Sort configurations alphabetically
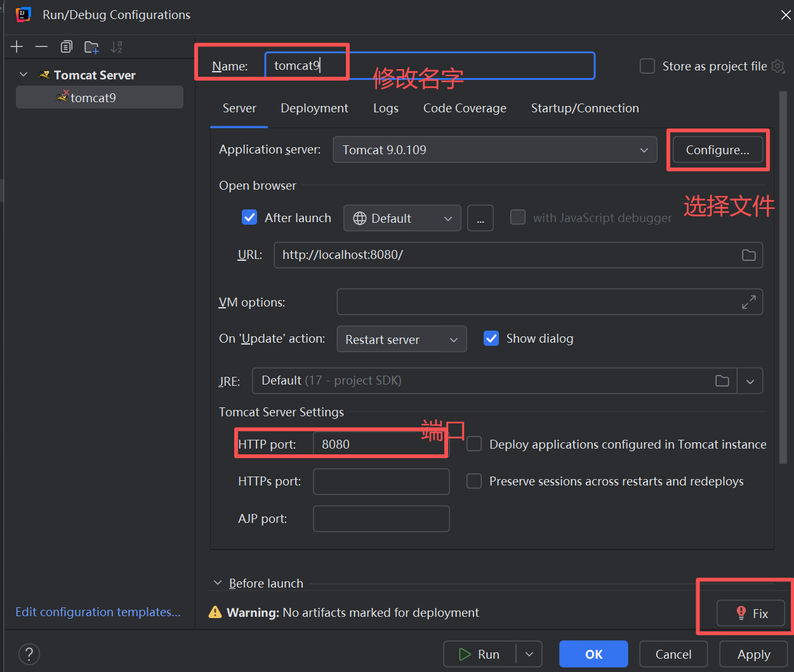Viewport: 794px width, 672px height. click(116, 46)
